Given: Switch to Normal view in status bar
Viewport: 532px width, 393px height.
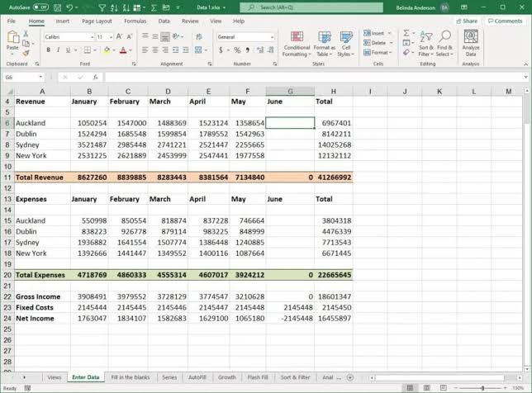Looking at the screenshot, I should [410, 387].
